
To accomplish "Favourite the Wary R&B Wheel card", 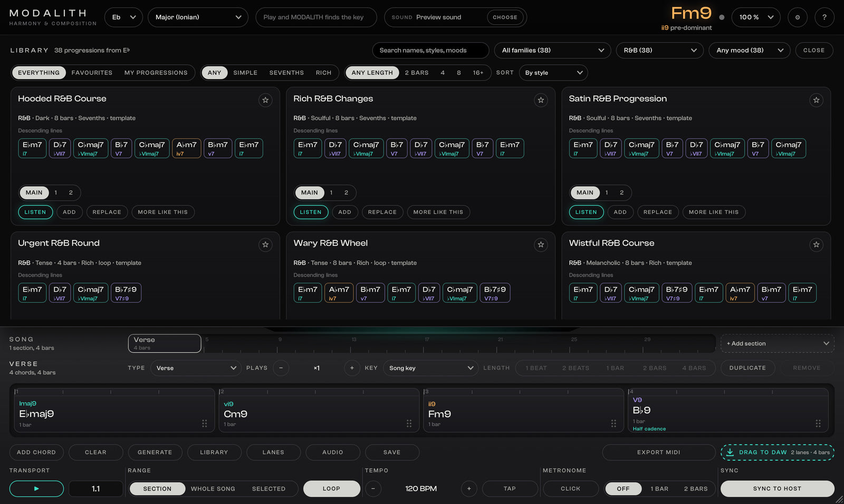I will pyautogui.click(x=541, y=245).
